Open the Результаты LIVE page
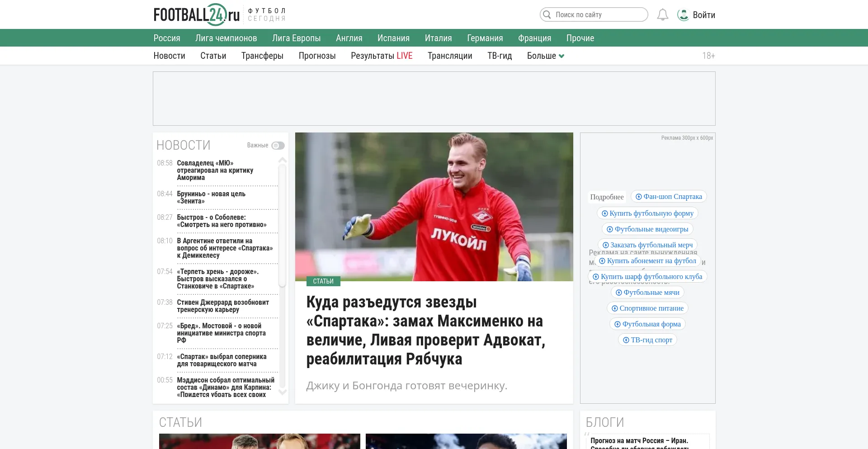The width and height of the screenshot is (868, 449). (382, 56)
